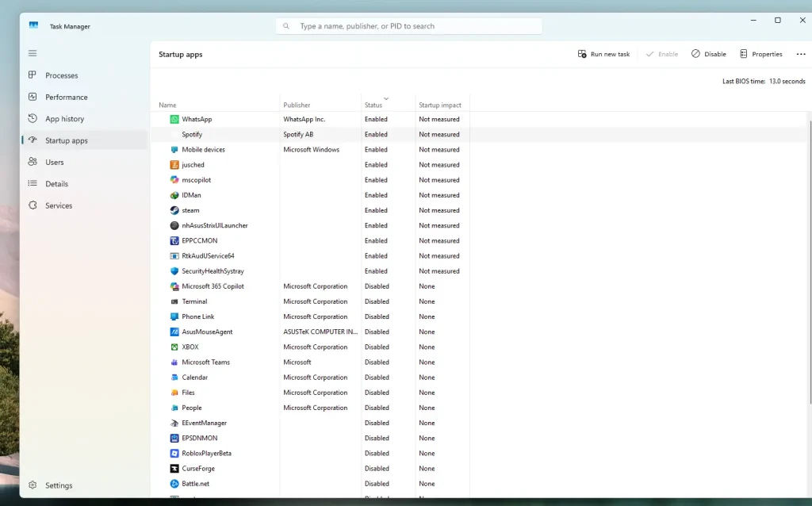The width and height of the screenshot is (812, 506).
Task: Click the Settings gear icon
Action: (33, 485)
